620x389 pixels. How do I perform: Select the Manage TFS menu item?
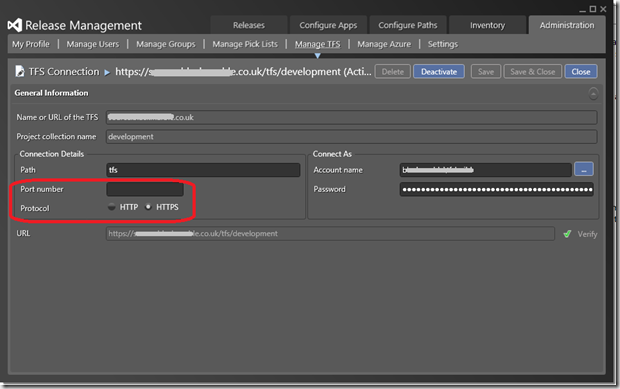[318, 44]
